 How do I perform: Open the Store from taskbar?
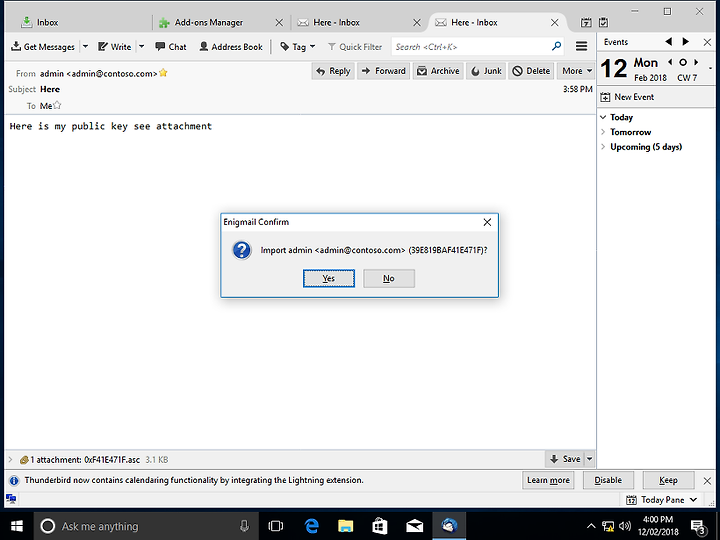[380, 526]
